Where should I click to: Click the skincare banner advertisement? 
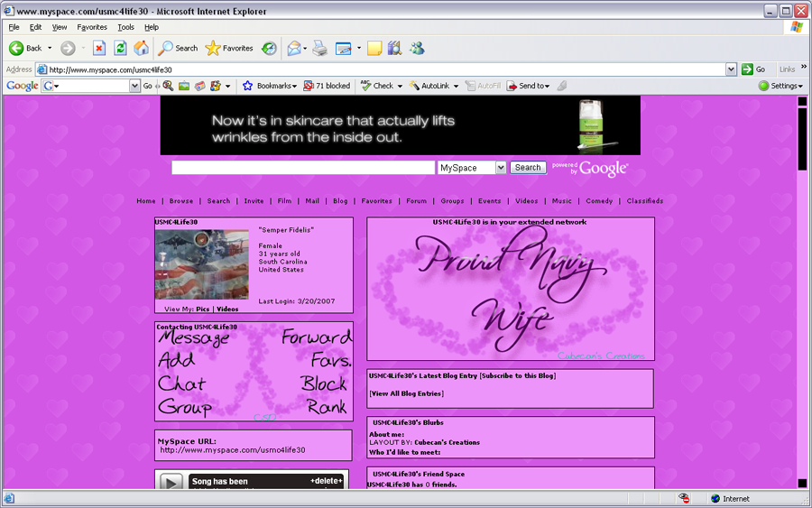(401, 125)
